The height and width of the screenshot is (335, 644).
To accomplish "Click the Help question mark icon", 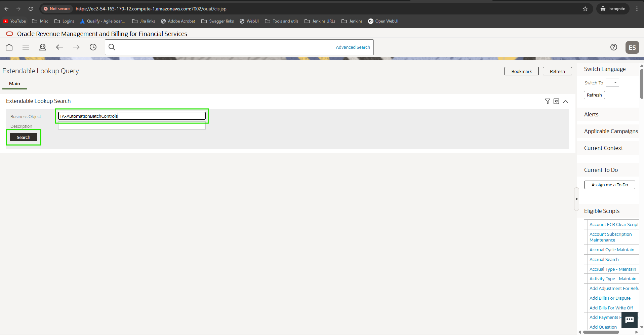I will pyautogui.click(x=613, y=47).
